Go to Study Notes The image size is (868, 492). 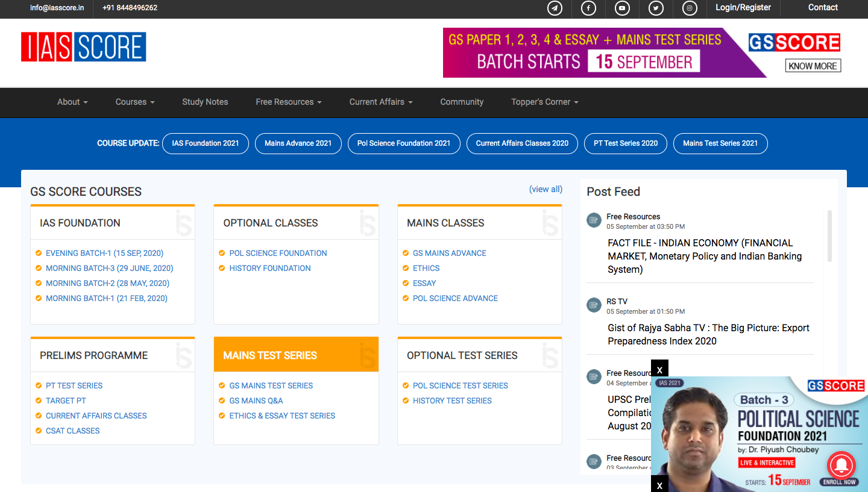205,102
